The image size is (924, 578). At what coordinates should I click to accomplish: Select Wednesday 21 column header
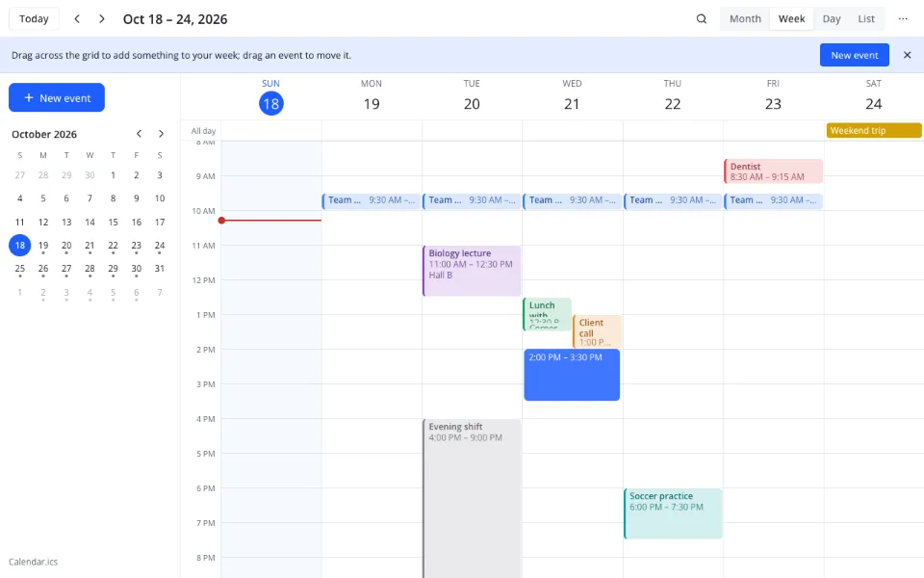(x=572, y=96)
